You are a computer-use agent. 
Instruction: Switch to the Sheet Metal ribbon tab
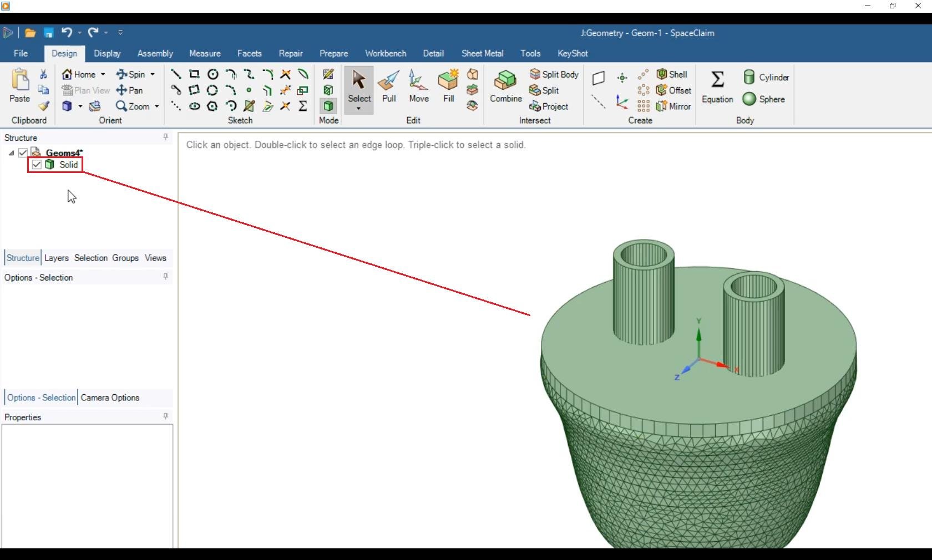click(482, 53)
